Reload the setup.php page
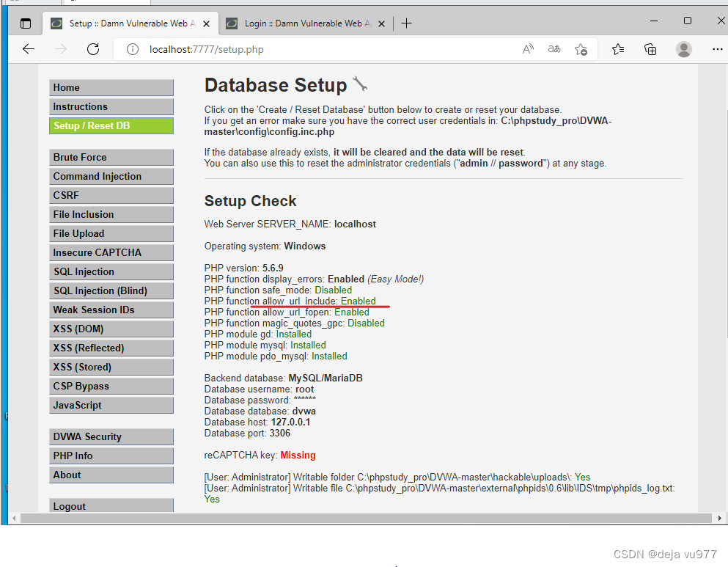Screen dimensions: 728x567 (x=93, y=49)
